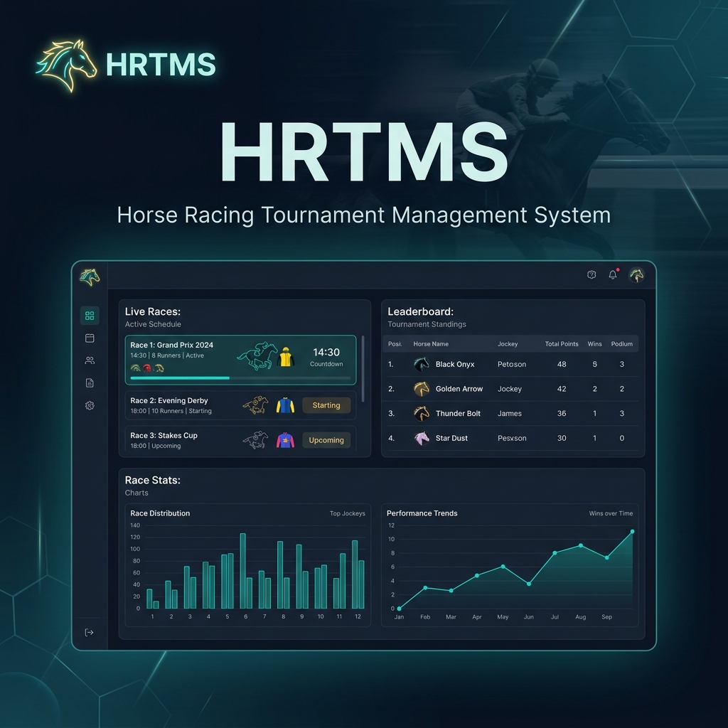The height and width of the screenshot is (728, 728).
Task: Sort by Posi. column header
Action: 395,344
